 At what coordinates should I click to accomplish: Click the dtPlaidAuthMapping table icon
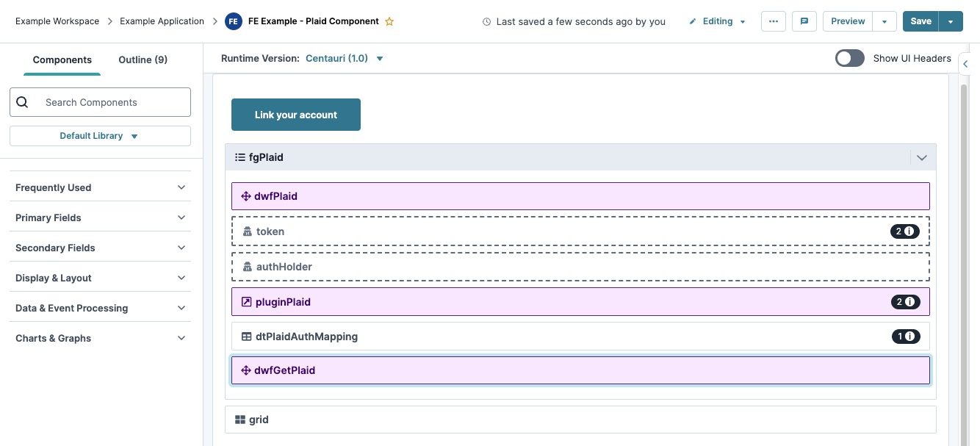tap(246, 337)
